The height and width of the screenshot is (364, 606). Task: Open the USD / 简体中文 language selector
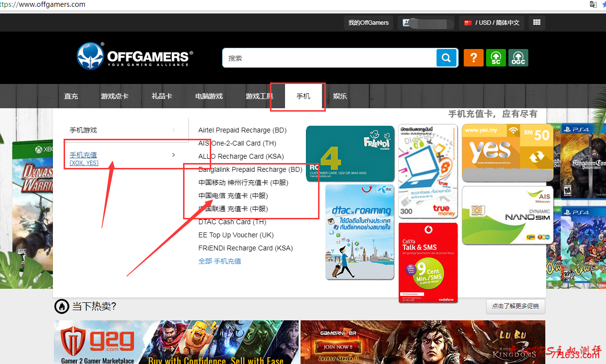491,23
